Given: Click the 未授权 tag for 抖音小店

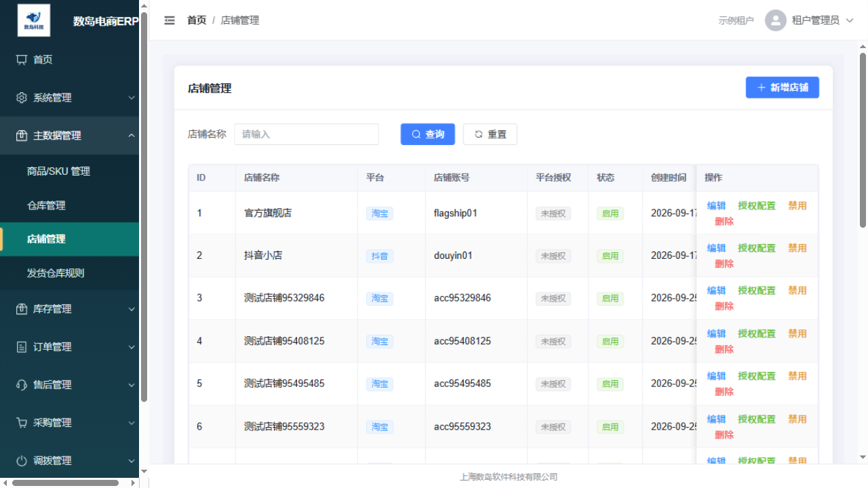Looking at the screenshot, I should 553,256.
